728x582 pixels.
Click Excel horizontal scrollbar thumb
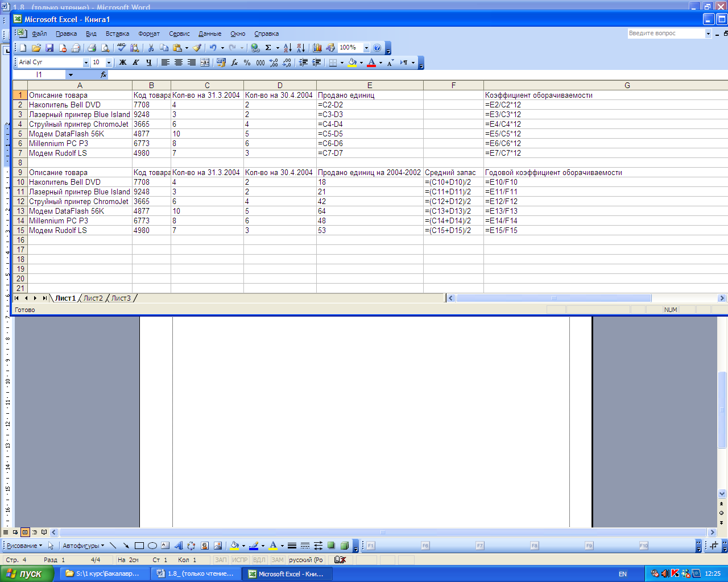pyautogui.click(x=553, y=298)
